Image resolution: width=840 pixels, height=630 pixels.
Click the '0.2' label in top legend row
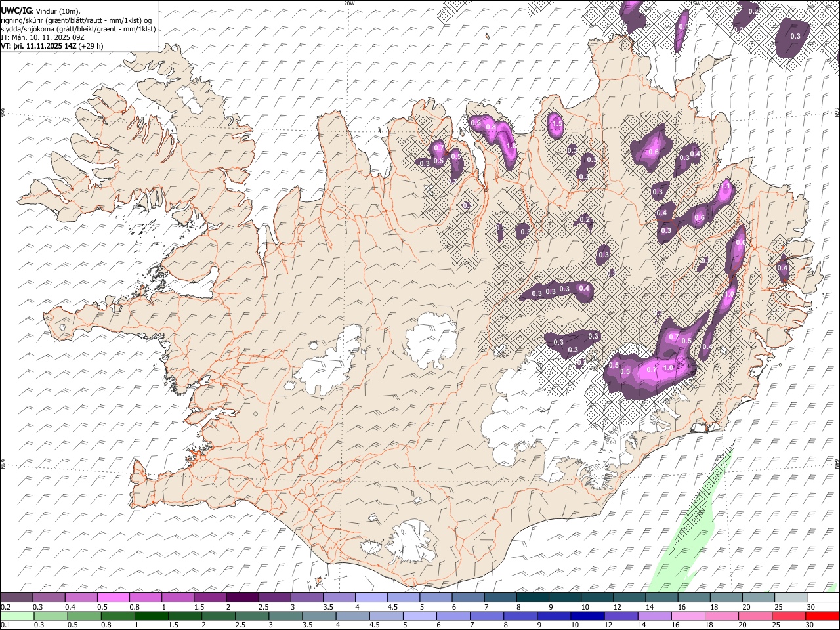point(6,607)
